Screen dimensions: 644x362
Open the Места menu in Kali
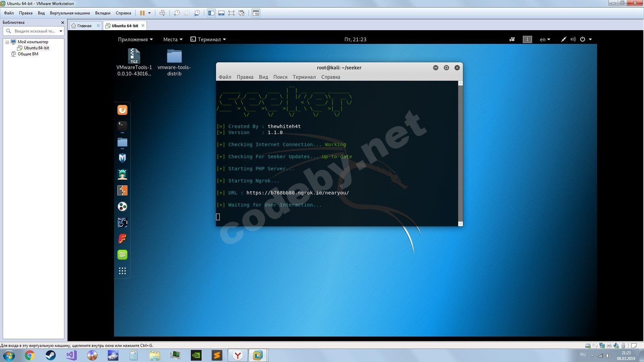tap(173, 39)
